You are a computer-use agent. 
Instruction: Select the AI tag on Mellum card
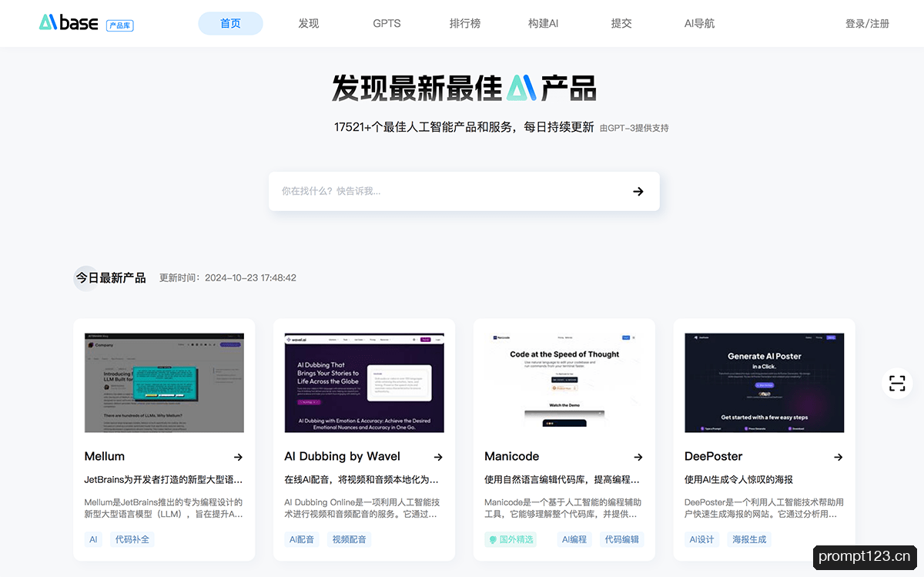94,539
